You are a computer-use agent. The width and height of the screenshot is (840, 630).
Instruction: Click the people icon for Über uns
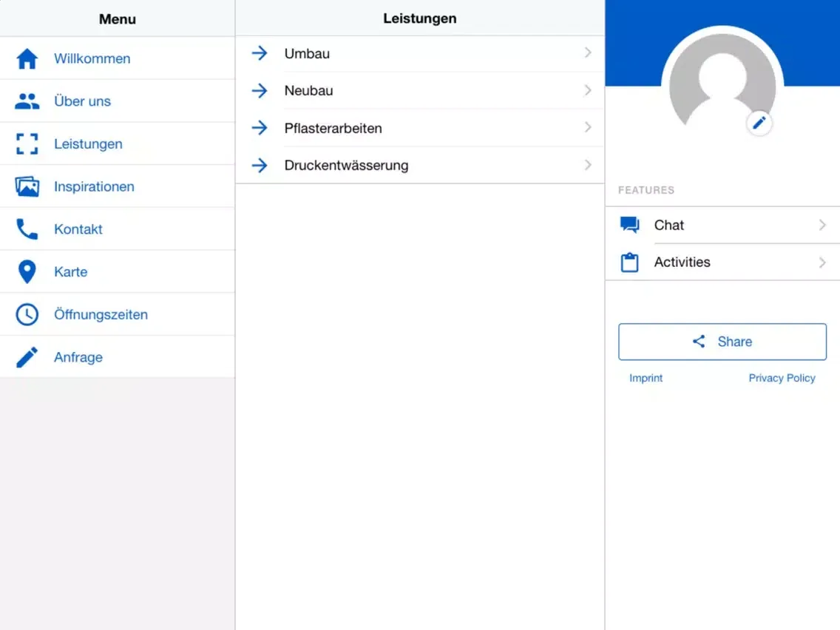coord(27,101)
